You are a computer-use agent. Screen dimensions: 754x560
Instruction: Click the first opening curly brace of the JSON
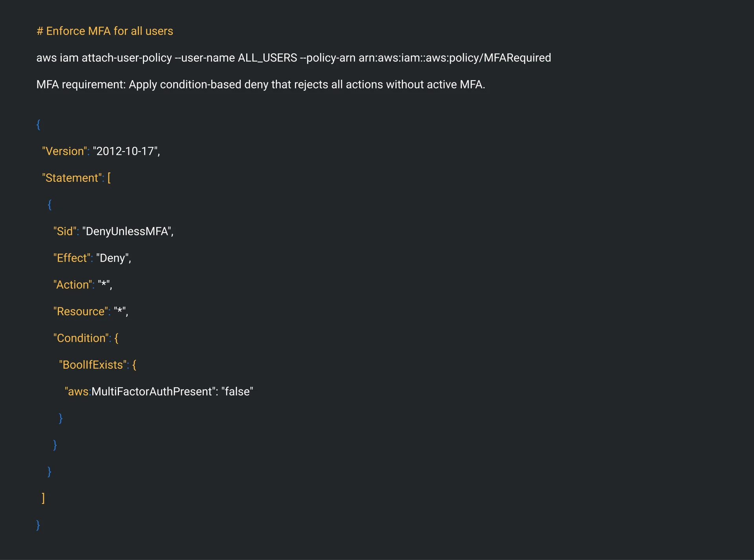[x=38, y=124]
